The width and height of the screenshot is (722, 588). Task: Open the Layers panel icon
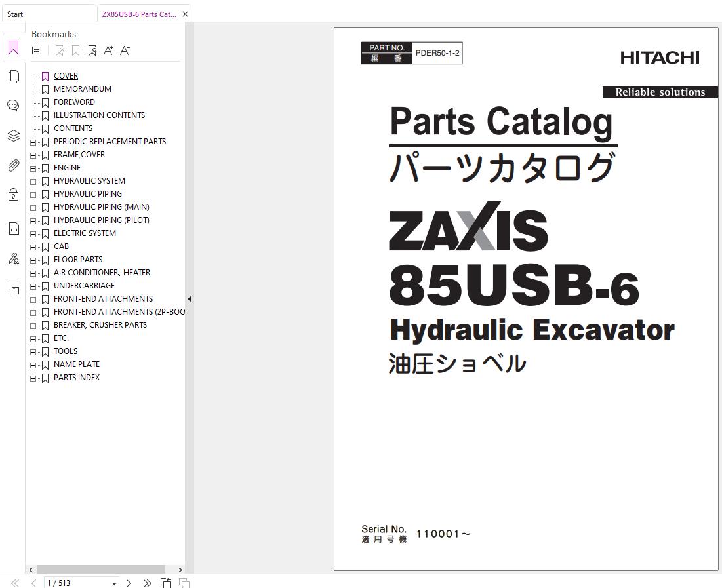(x=13, y=136)
